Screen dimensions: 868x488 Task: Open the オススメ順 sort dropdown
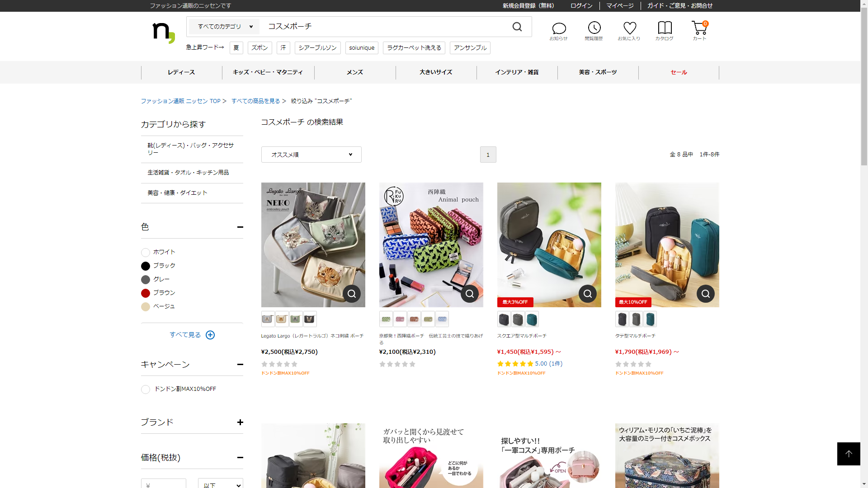click(311, 155)
